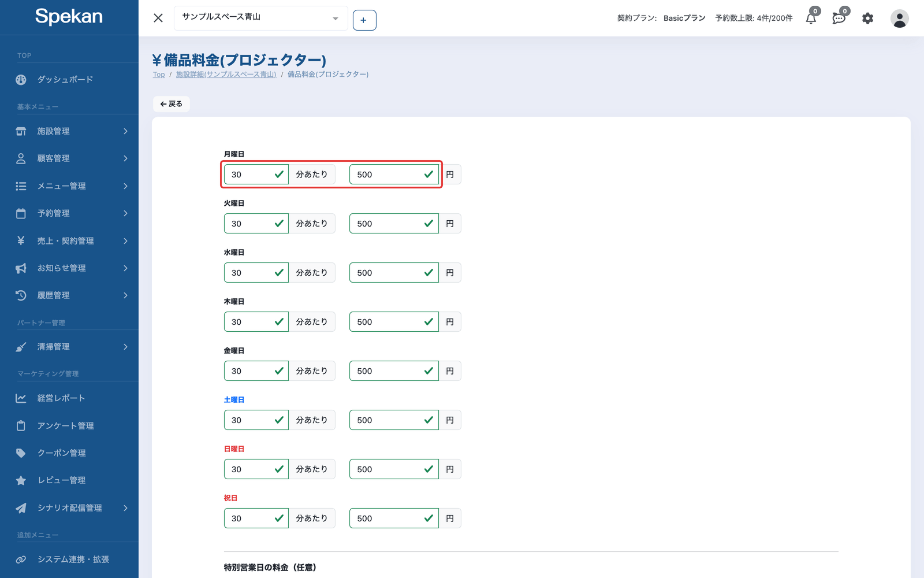924x578 pixels.
Task: Edit the 月曜日 minutes field
Action: tap(256, 175)
